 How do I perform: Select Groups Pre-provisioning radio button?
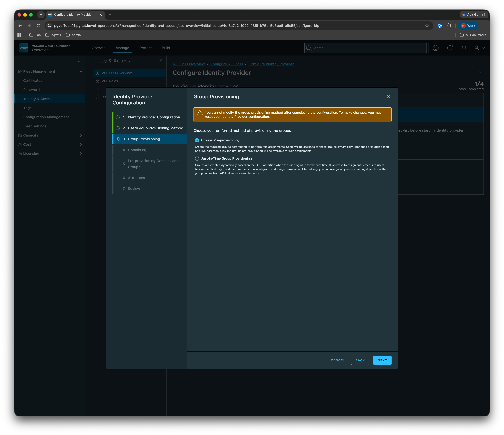[197, 140]
